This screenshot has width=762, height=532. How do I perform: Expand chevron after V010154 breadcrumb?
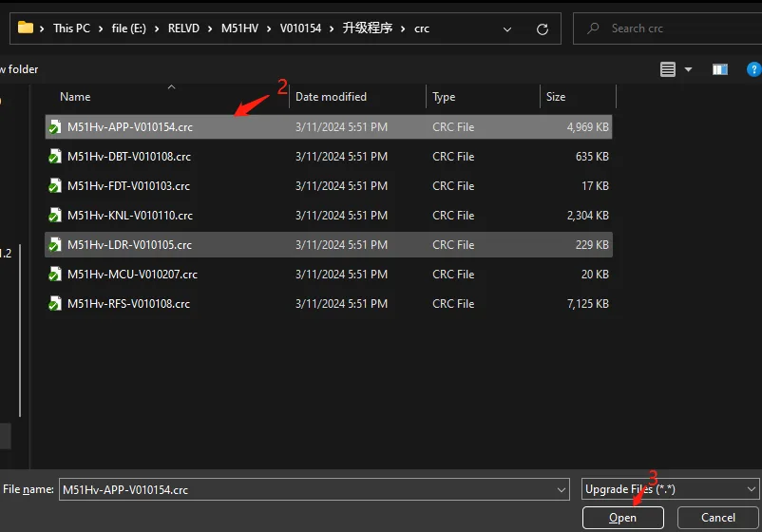[332, 29]
